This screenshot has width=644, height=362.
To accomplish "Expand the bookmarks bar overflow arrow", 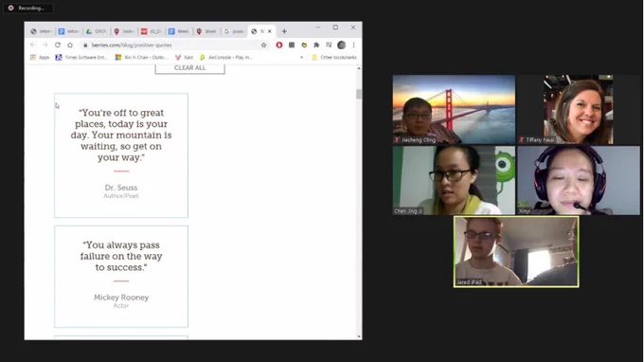I will point(301,58).
